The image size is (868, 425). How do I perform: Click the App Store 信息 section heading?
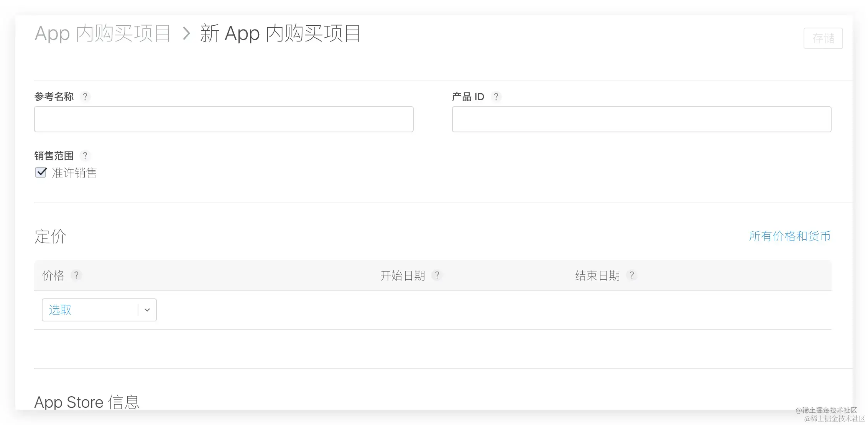(x=87, y=402)
